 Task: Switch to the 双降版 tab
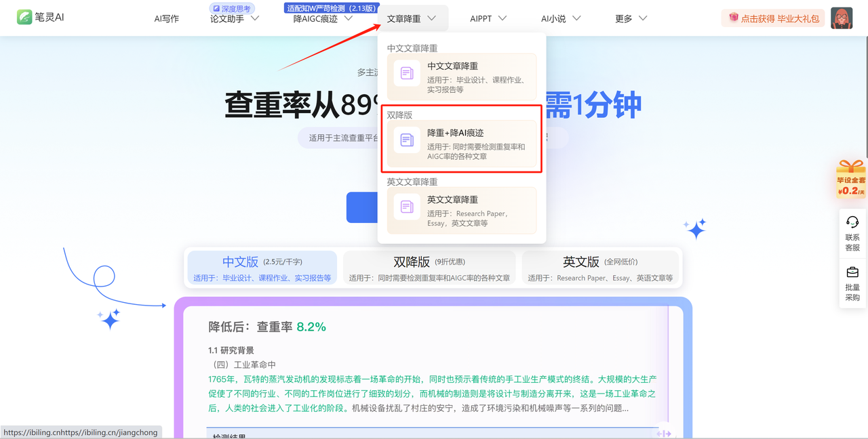[429, 268]
